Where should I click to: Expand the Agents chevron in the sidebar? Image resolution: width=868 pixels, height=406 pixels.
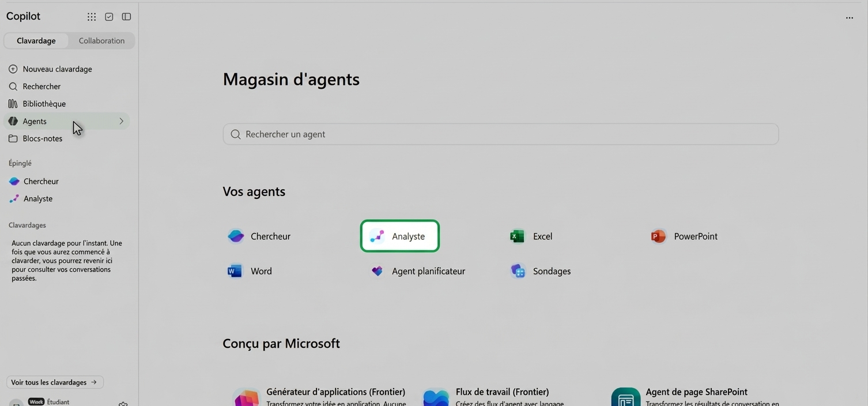coord(121,121)
